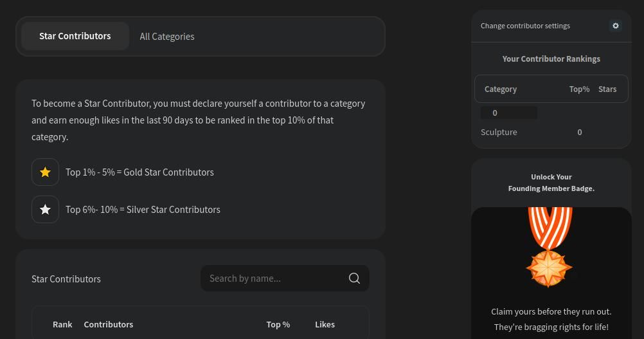Open the contributor settings gear icon
The height and width of the screenshot is (339, 644).
[x=615, y=26]
